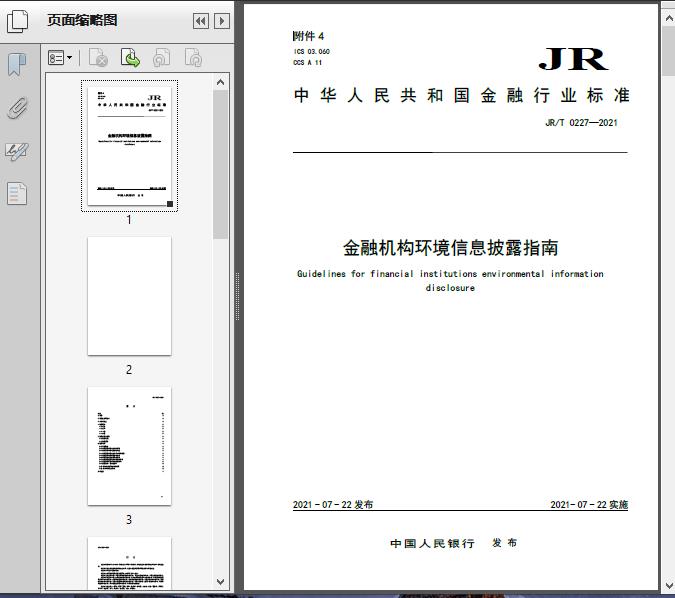
Task: Click the text 2021-07-22 发布
Action: 333,504
